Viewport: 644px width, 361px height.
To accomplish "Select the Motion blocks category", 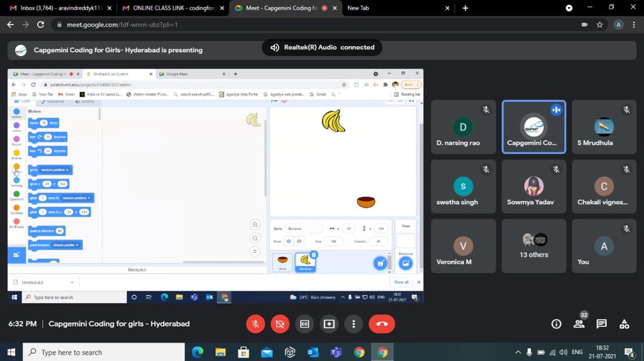I will click(x=16, y=113).
